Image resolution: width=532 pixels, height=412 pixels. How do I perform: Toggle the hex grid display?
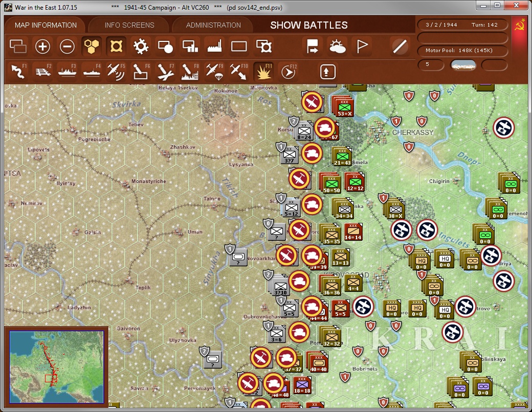pos(92,47)
